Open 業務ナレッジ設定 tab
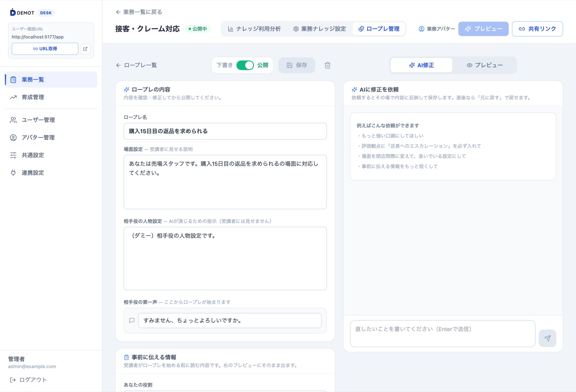Viewport: 576px width, 392px height. 319,29
